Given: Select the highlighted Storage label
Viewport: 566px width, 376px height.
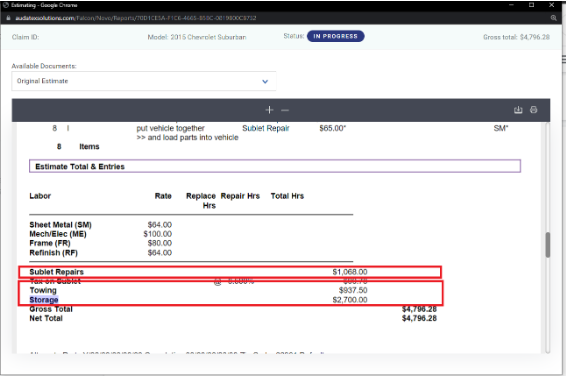Looking at the screenshot, I should click(44, 300).
